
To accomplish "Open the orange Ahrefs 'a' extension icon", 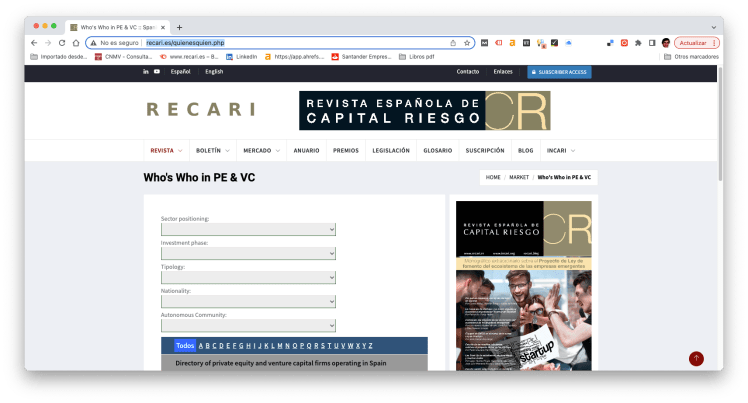I will (x=512, y=43).
